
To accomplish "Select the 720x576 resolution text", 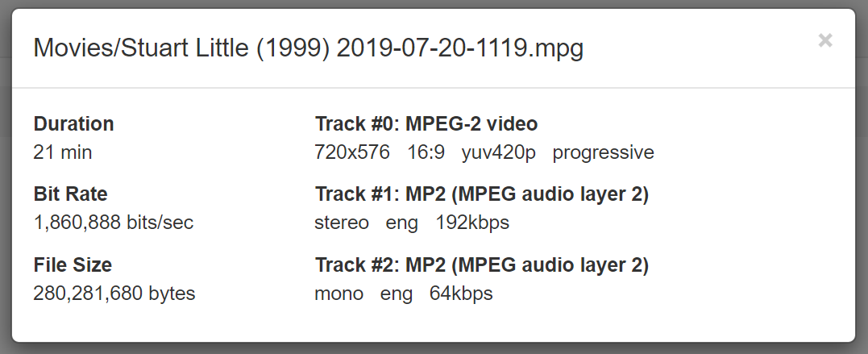I will 351,152.
